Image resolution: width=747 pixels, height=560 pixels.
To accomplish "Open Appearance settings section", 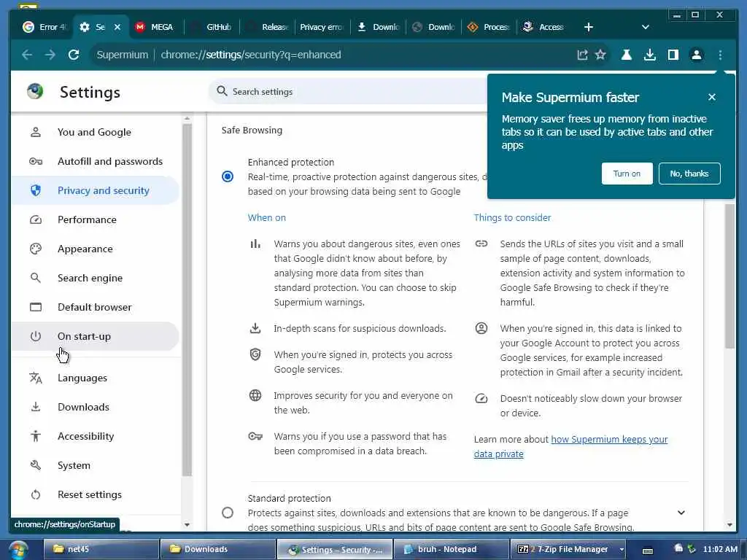I will (94, 249).
